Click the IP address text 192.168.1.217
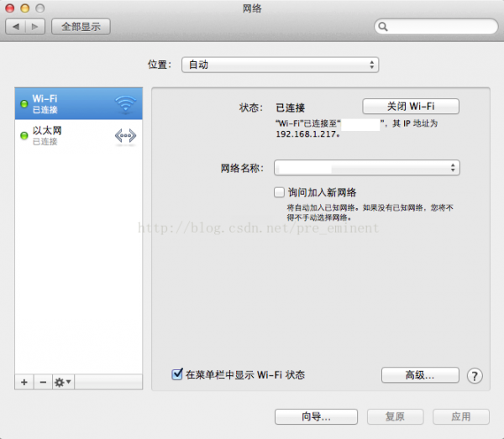Screen dimensions: 504x439 point(307,134)
